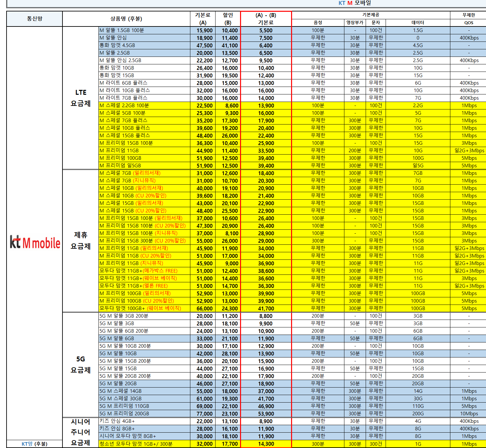
Task: Click the '47,500' base fee cell
Action: point(203,45)
